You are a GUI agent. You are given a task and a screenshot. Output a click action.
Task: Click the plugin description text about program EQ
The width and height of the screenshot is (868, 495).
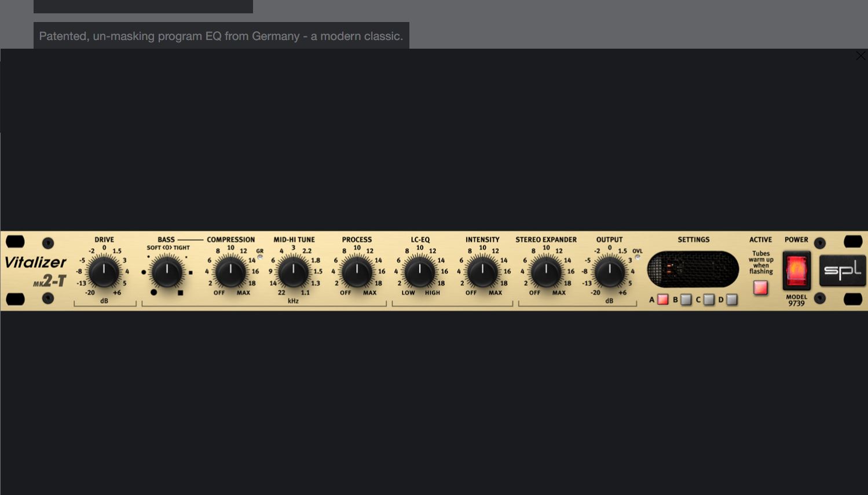pos(221,36)
